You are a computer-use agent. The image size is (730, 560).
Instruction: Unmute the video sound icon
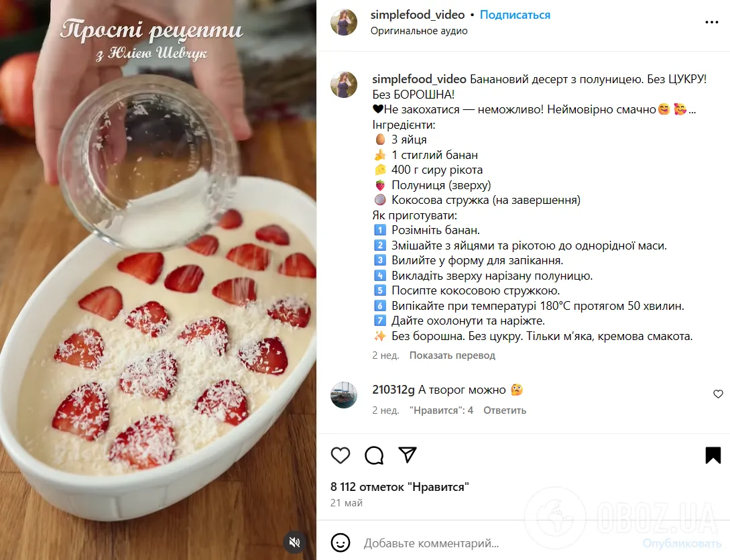(294, 542)
